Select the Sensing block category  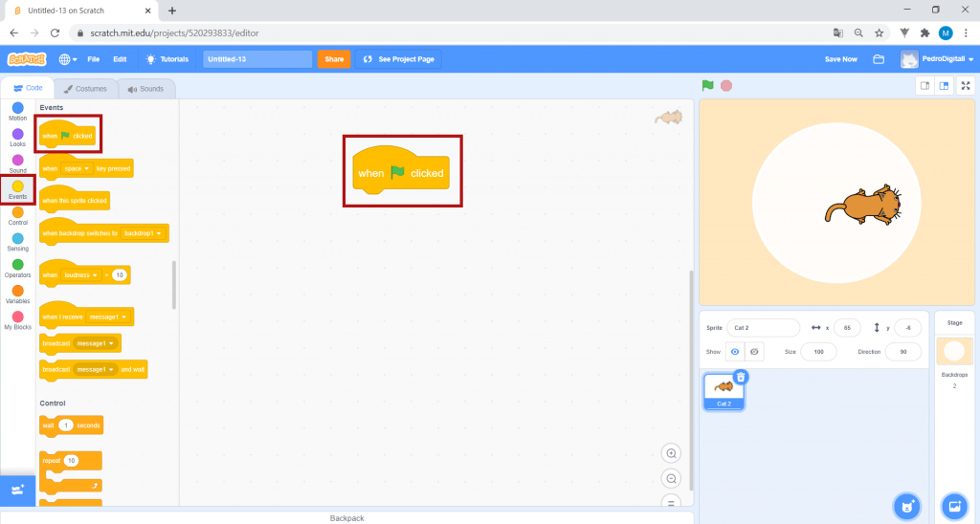click(x=17, y=242)
